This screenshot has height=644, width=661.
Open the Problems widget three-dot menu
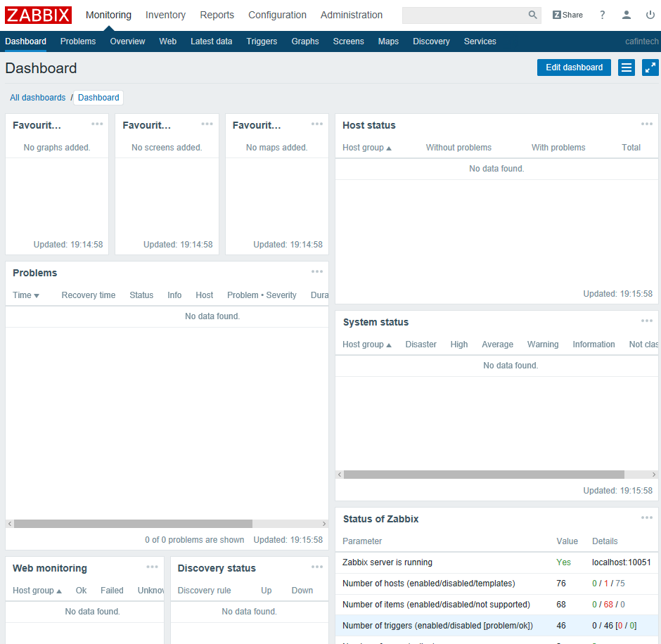click(x=317, y=272)
